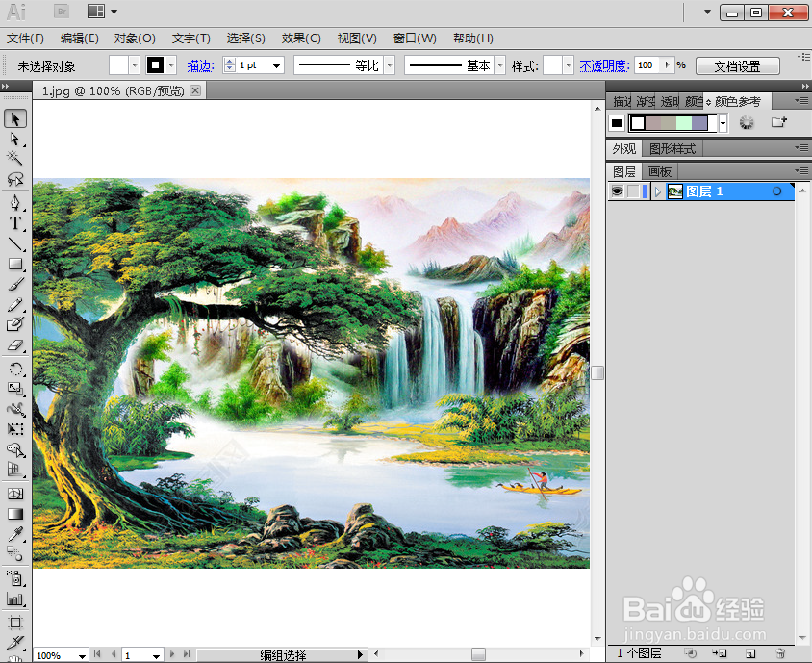This screenshot has width=812, height=663.
Task: Open the 对象(O) menu
Action: click(x=135, y=38)
